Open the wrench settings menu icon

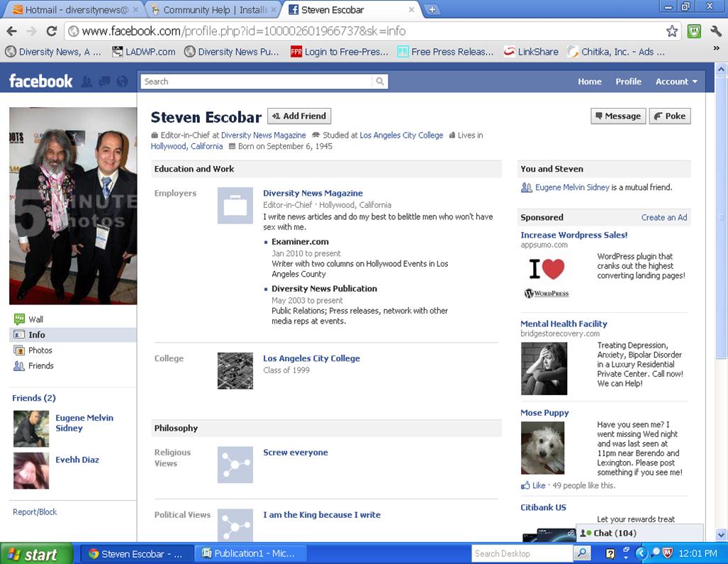pos(716,31)
